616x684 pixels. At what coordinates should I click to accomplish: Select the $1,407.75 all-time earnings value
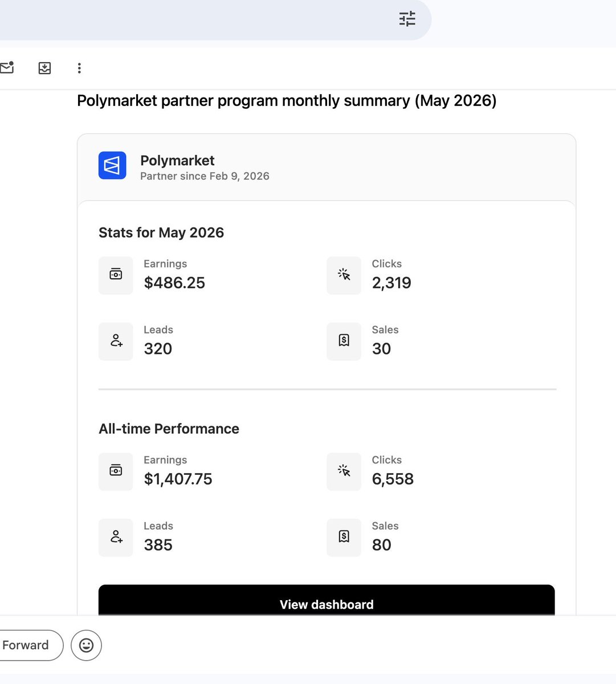pyautogui.click(x=178, y=479)
